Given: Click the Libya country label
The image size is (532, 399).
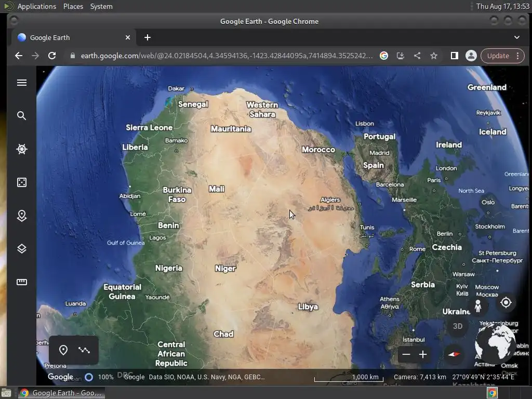Looking at the screenshot, I should [308, 307].
